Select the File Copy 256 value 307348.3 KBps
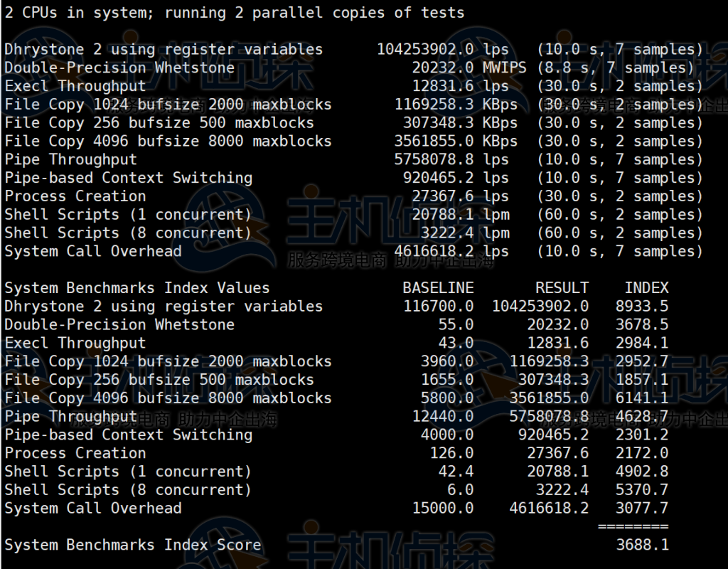This screenshot has height=569, width=728. click(x=460, y=123)
